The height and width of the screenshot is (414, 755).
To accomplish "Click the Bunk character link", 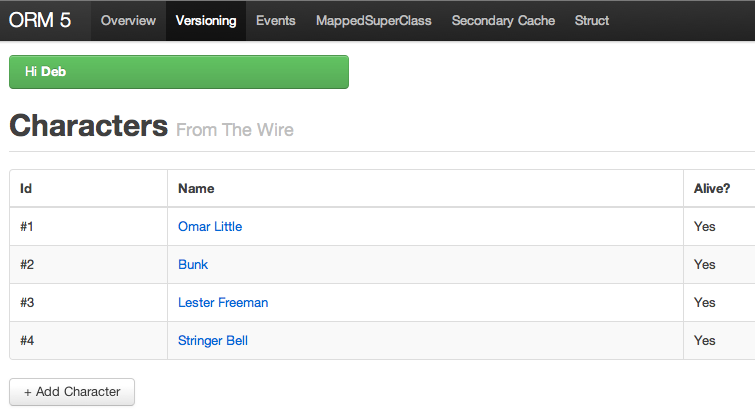I will pyautogui.click(x=193, y=264).
